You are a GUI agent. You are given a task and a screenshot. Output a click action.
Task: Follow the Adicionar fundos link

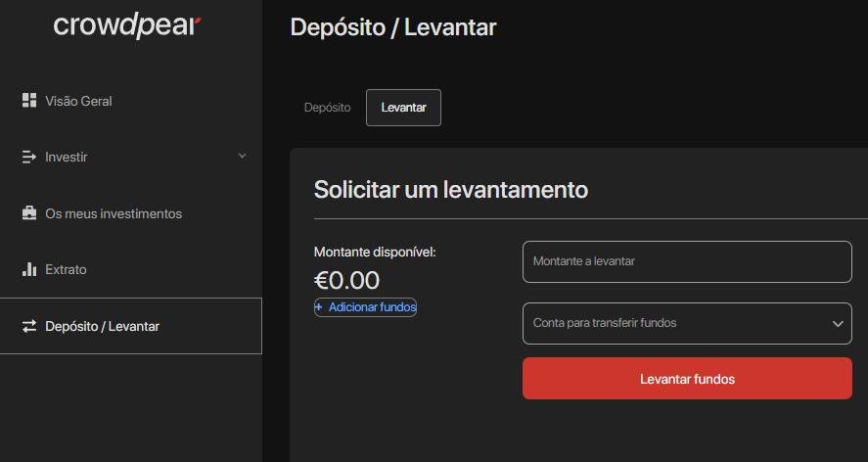pos(372,307)
